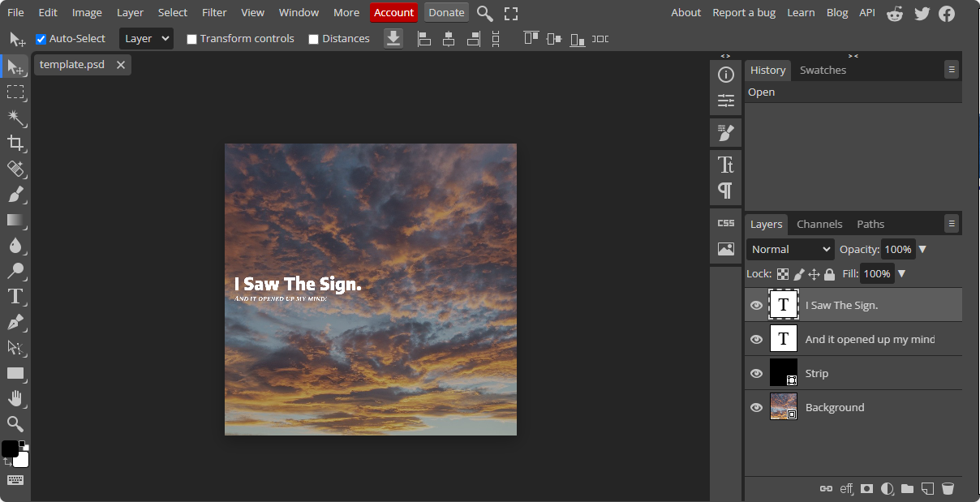
Task: Click the delete layer trash icon
Action: click(948, 488)
